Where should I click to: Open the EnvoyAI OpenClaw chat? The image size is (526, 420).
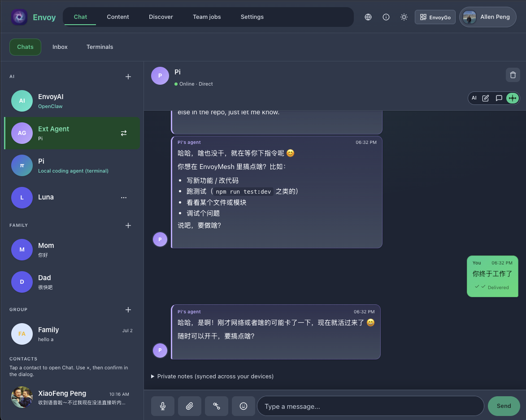click(x=72, y=101)
